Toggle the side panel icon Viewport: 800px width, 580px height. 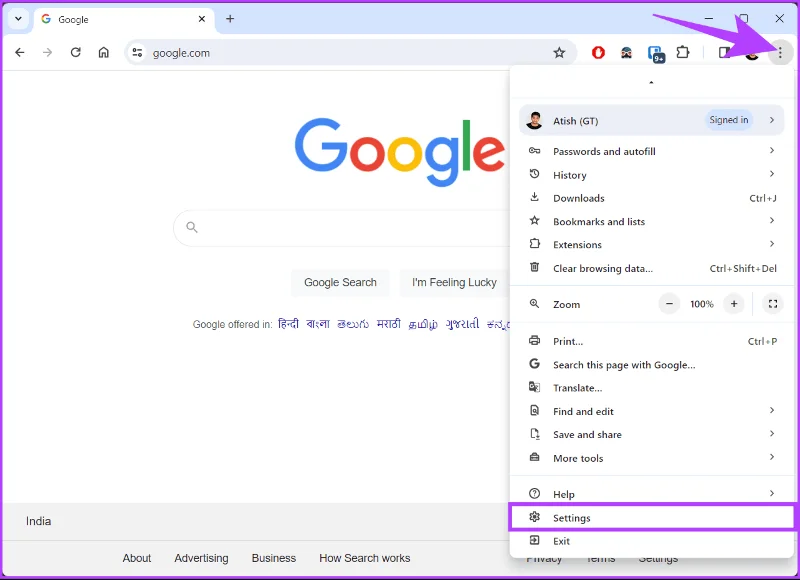723,52
